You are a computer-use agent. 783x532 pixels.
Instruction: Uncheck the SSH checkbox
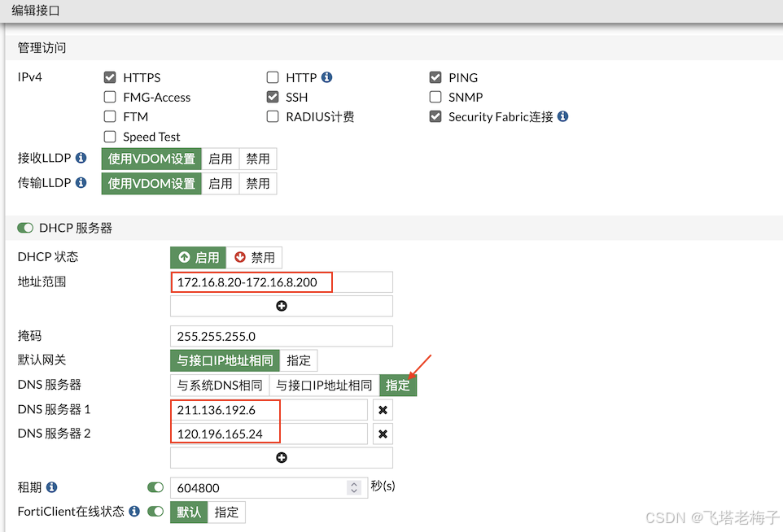click(x=273, y=97)
